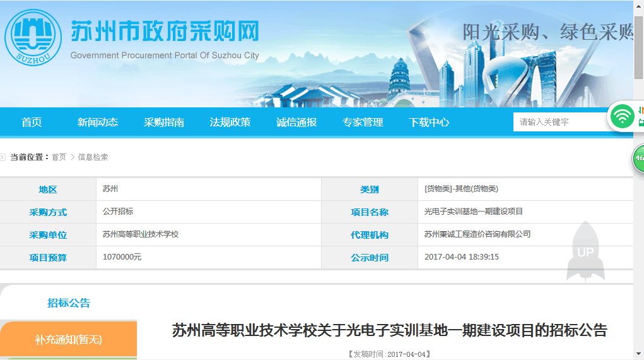Click the project name 光电子实训基地一期建设项目

473,212
